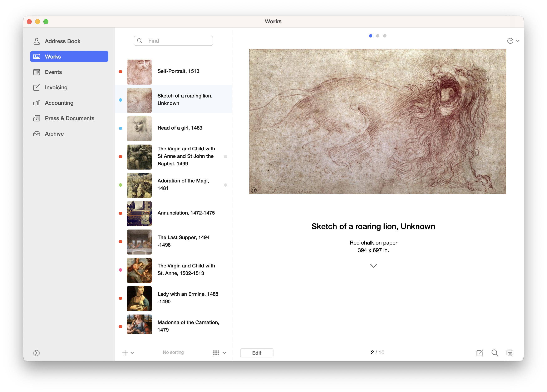The width and height of the screenshot is (547, 392).
Task: Select the Events calendar icon
Action: pyautogui.click(x=37, y=72)
